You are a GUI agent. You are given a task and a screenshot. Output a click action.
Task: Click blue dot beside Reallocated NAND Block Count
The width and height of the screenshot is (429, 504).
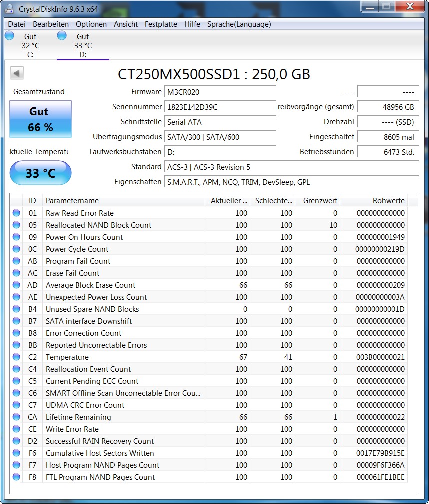pos(16,225)
